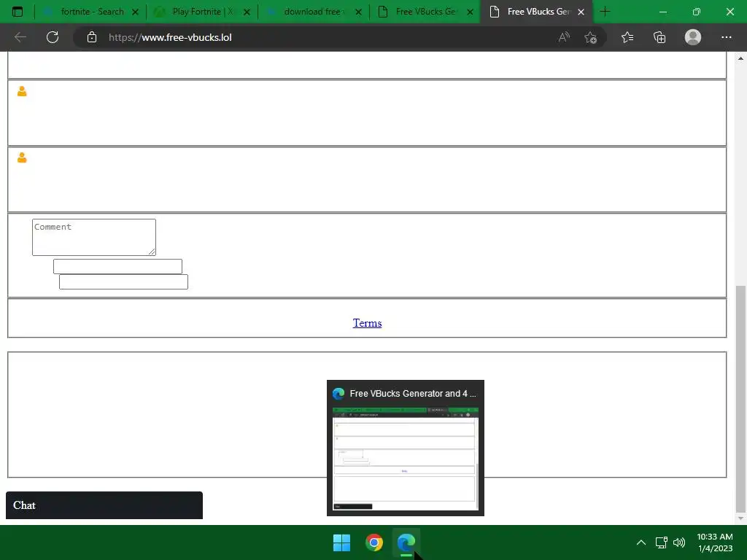747x560 pixels.
Task: Click the browser back arrow
Action: click(20, 37)
